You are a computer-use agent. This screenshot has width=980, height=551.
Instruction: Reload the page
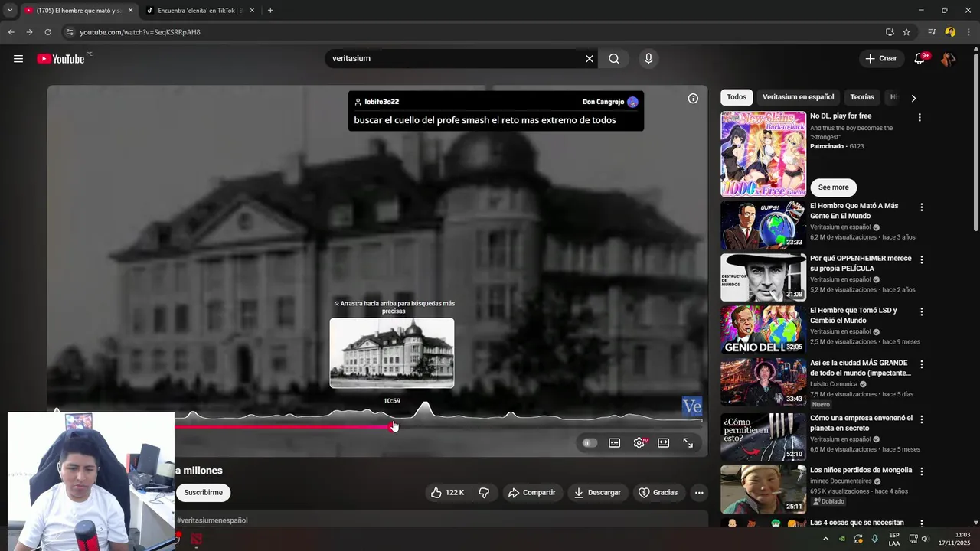point(47,32)
